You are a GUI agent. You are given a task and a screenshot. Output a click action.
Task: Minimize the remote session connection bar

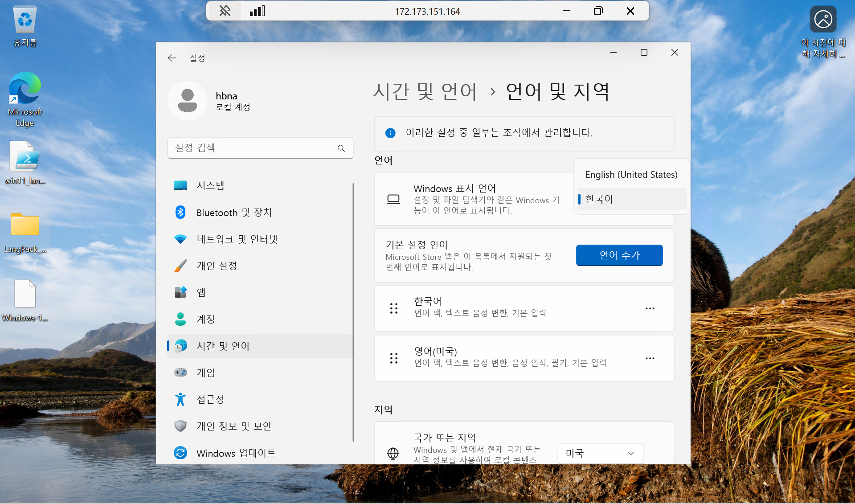pyautogui.click(x=566, y=11)
